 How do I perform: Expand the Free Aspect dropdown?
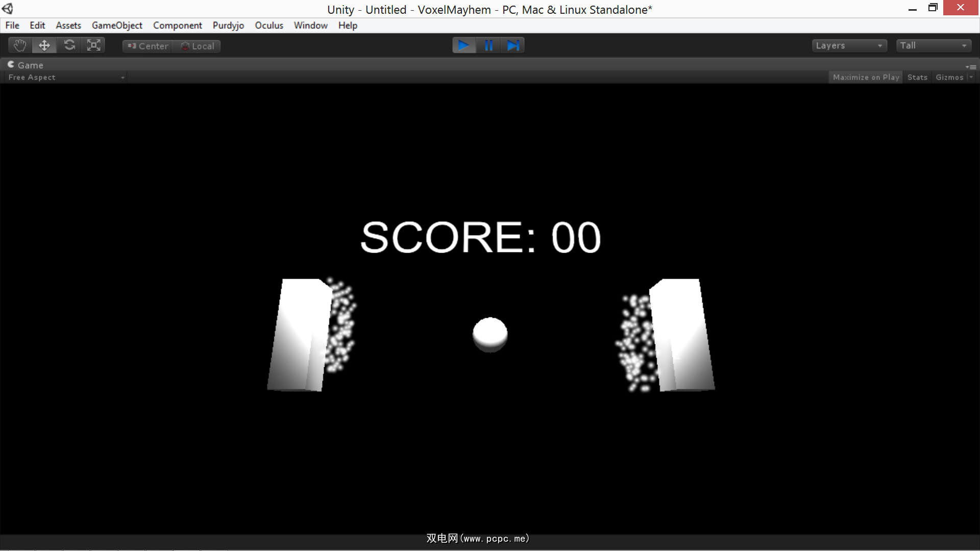[x=65, y=77]
